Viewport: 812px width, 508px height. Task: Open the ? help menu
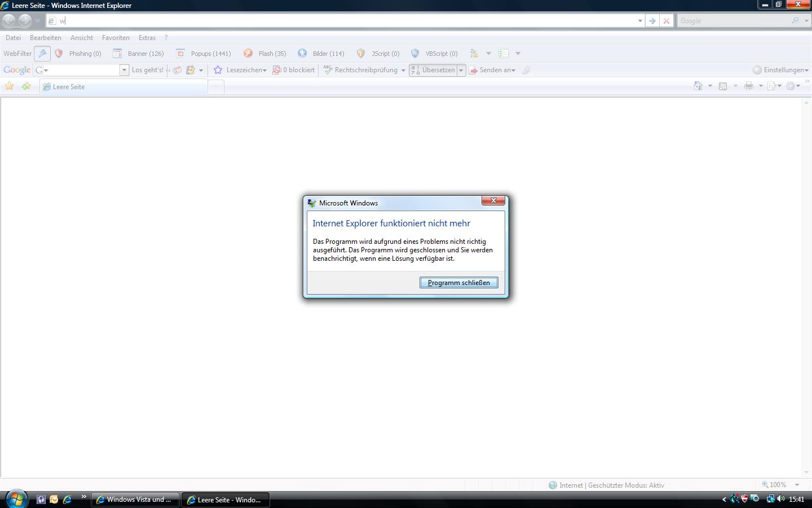166,38
